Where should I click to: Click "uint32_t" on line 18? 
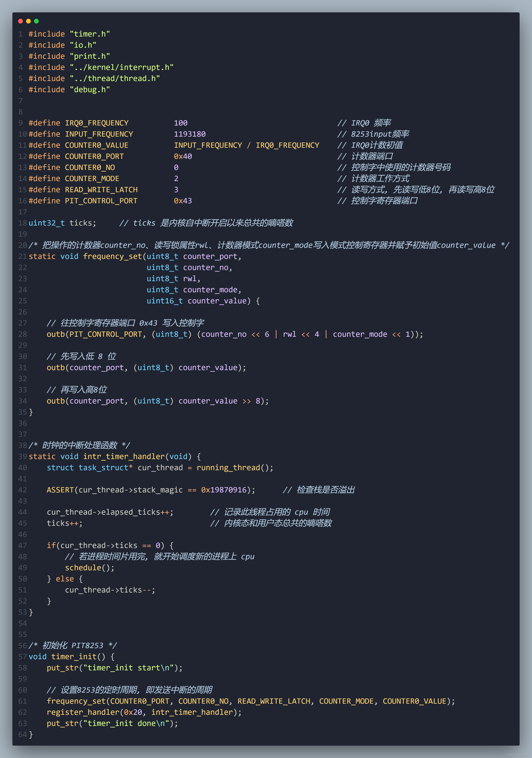pyautogui.click(x=47, y=223)
